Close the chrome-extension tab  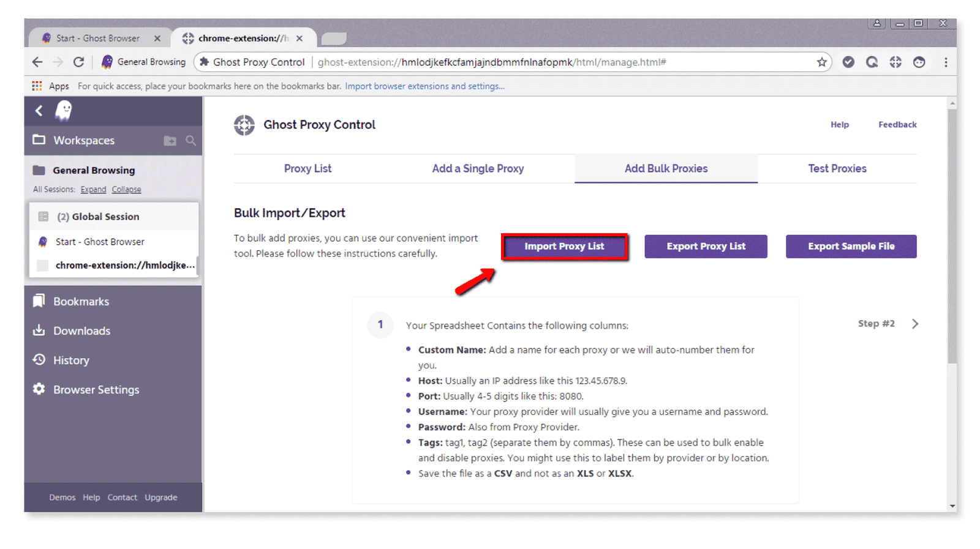pos(300,38)
